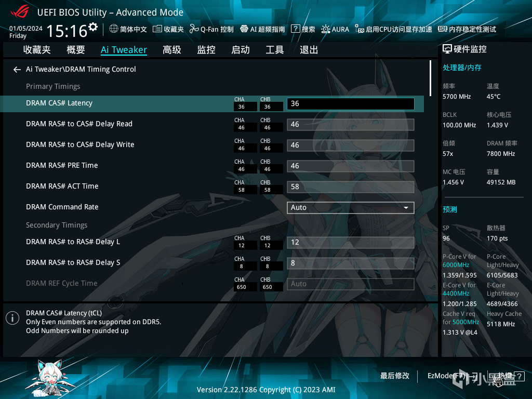This screenshot has height=399, width=532.
Task: Click the DRAM REF Cycle Time label
Action: coord(61,283)
